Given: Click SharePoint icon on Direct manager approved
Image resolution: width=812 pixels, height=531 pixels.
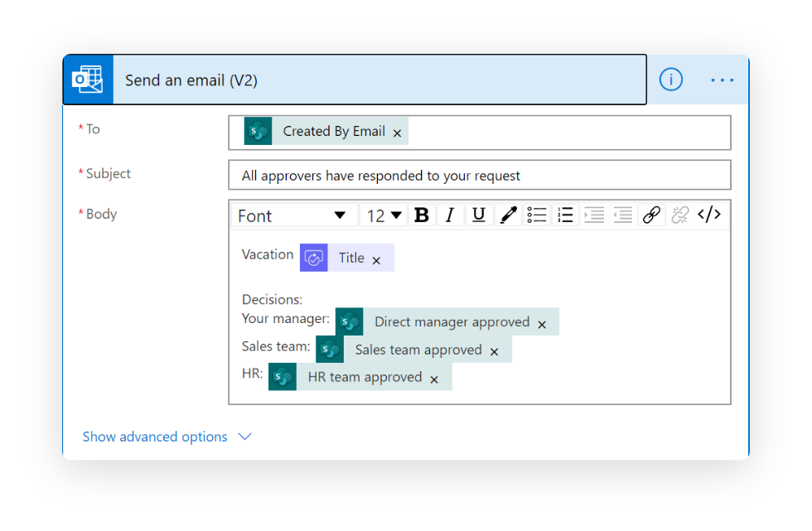Looking at the screenshot, I should pyautogui.click(x=349, y=321).
